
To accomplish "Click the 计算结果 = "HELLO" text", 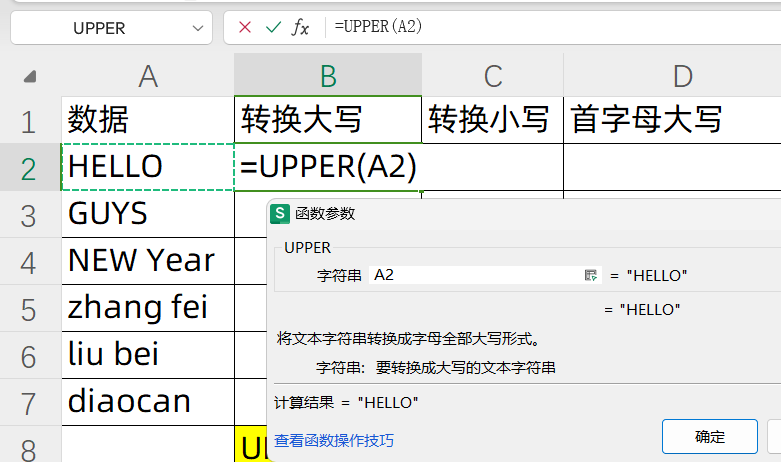I will 346,402.
